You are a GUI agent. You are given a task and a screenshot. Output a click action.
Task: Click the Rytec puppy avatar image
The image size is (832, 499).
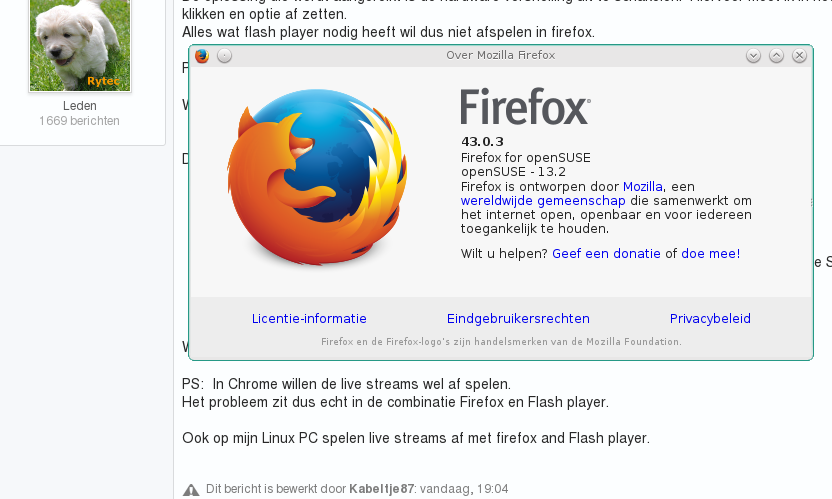tap(80, 45)
